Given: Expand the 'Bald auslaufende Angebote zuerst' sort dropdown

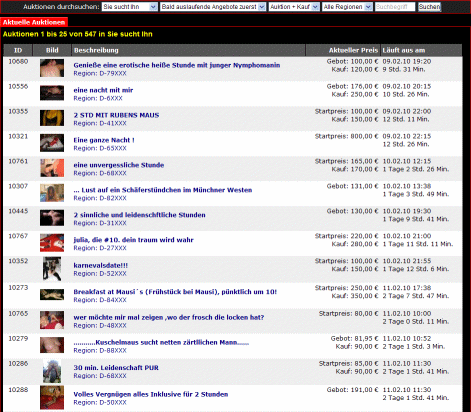Looking at the screenshot, I should click(213, 7).
